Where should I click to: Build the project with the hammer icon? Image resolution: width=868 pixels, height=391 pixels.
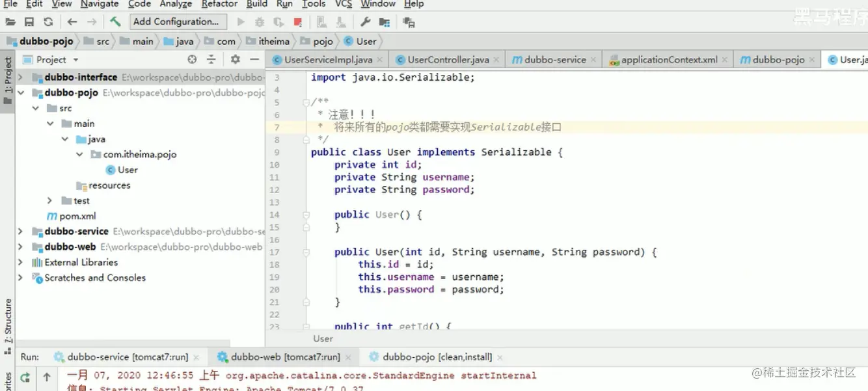tap(115, 21)
